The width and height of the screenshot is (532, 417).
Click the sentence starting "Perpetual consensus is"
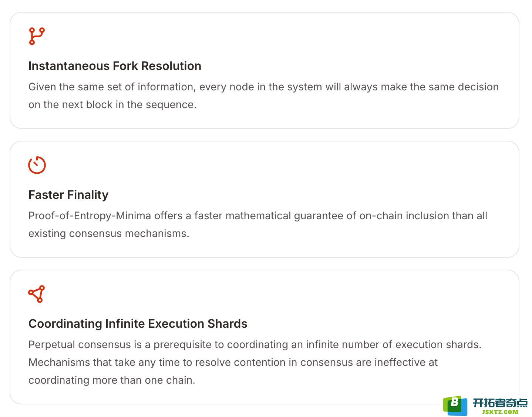pyautogui.click(x=255, y=344)
